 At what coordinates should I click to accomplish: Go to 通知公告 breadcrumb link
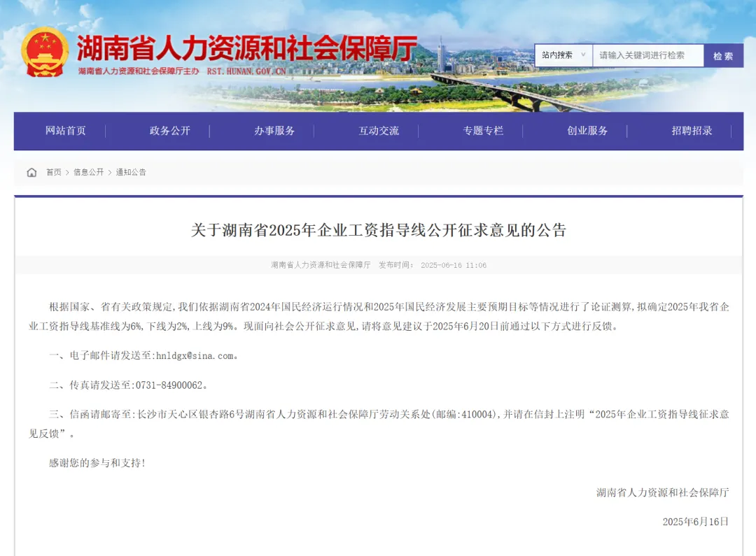tap(131, 172)
